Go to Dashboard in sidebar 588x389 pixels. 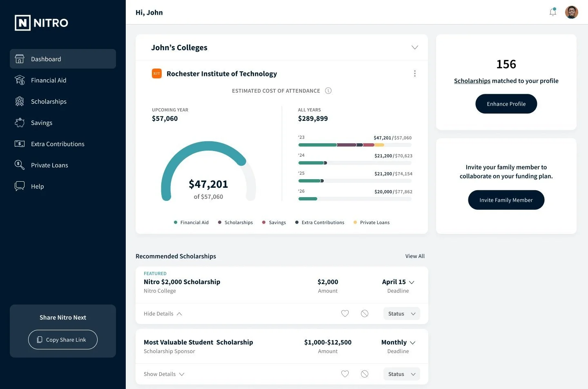tap(63, 59)
